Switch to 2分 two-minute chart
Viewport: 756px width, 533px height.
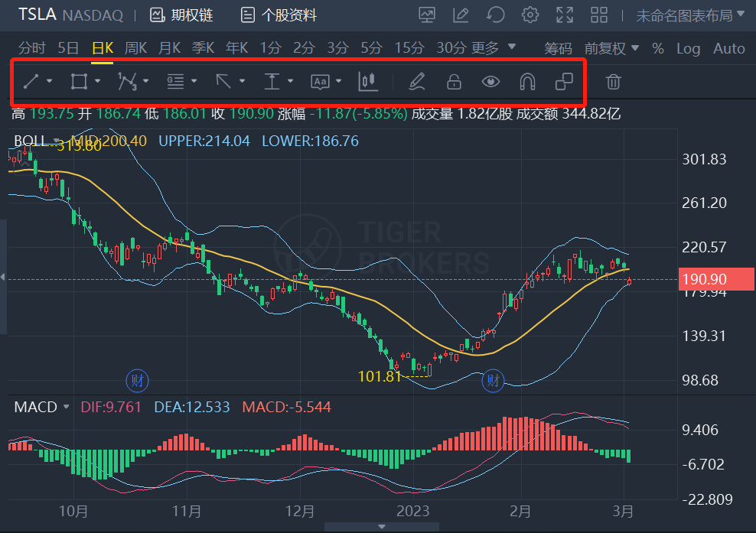(x=305, y=48)
